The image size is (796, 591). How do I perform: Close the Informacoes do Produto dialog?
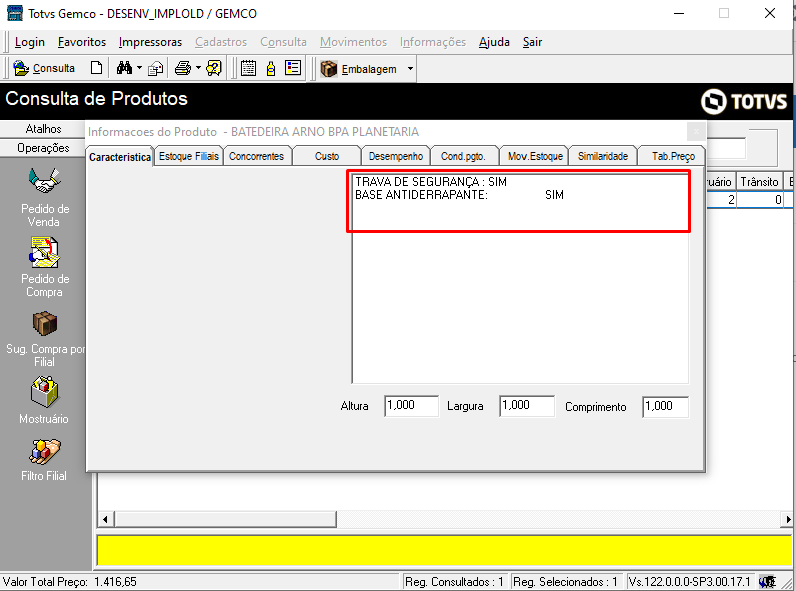pos(696,132)
